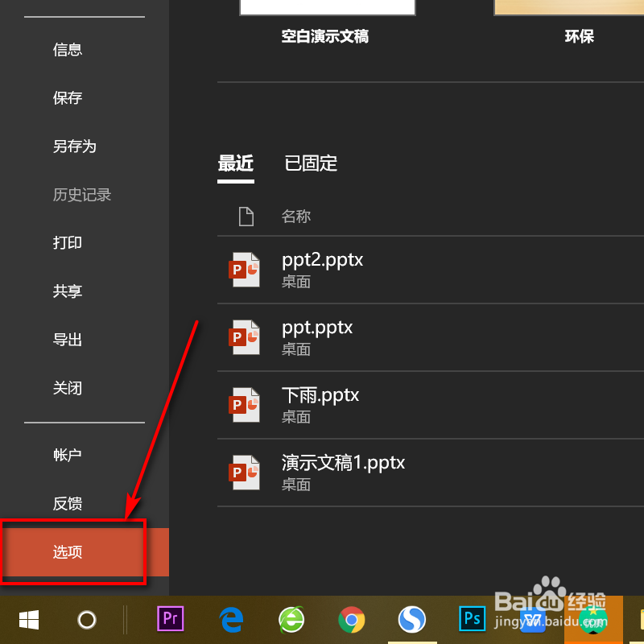Choose 关闭 to close the presentation
The height and width of the screenshot is (644, 644).
point(68,388)
